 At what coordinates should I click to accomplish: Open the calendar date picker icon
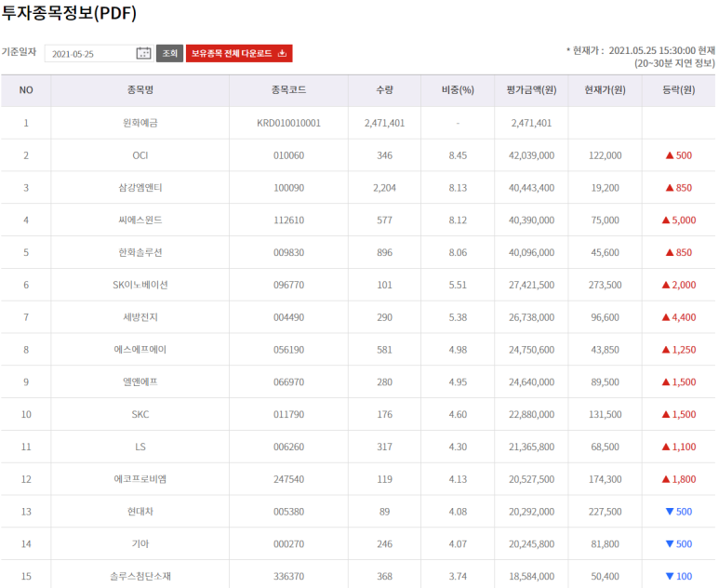coord(143,53)
